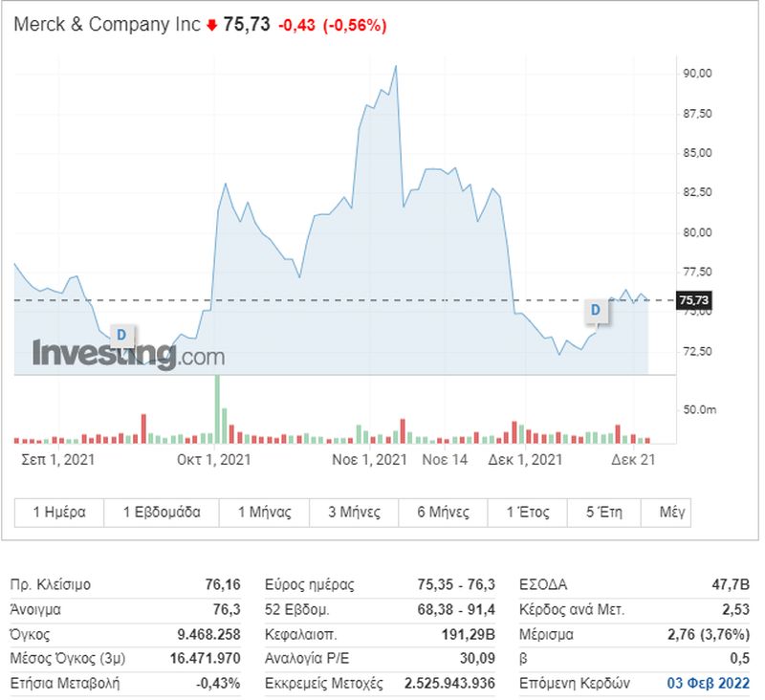The image size is (765, 700).
Task: Click the 52 Εβδομ. label
Action: point(297,610)
